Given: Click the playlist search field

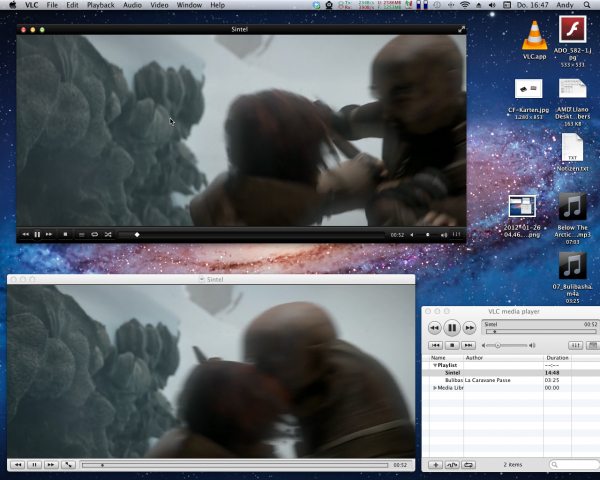Looking at the screenshot, I should [x=574, y=465].
